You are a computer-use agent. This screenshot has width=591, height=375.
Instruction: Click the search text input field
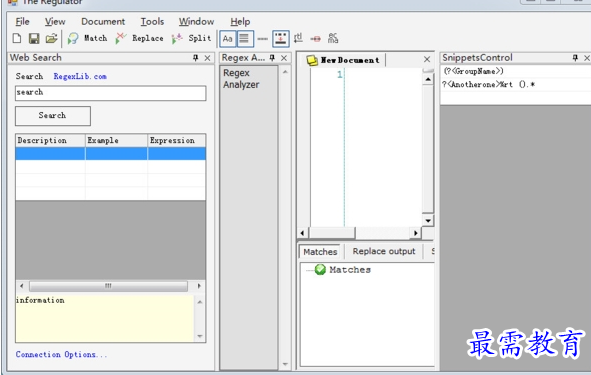[x=110, y=93]
